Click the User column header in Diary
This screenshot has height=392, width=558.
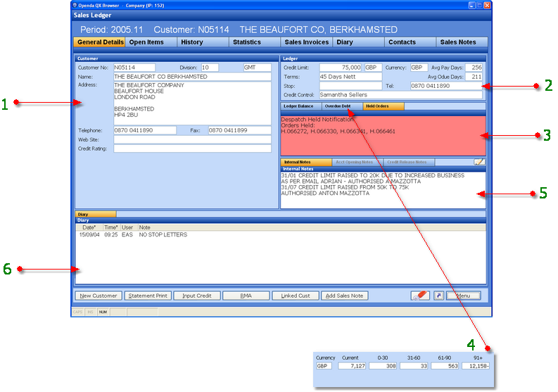pyautogui.click(x=129, y=227)
